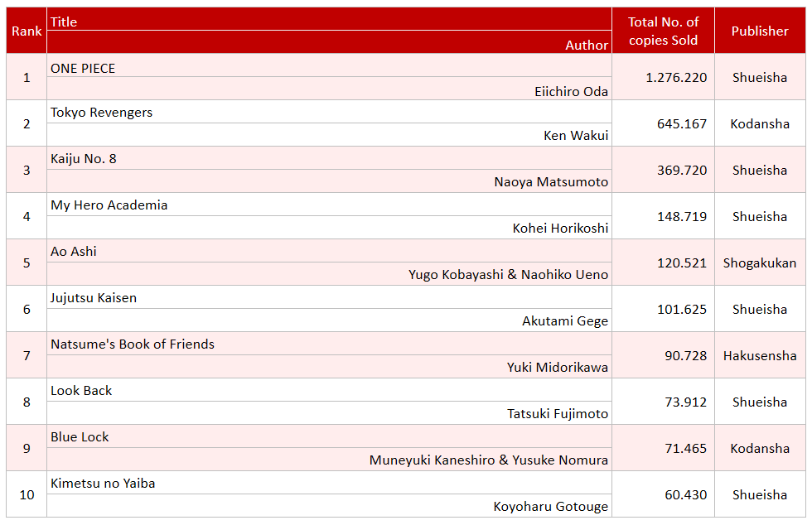This screenshot has height=525, width=812.
Task: Click the Shueisha cell in Jujutsu Kaisen row
Action: coord(760,309)
